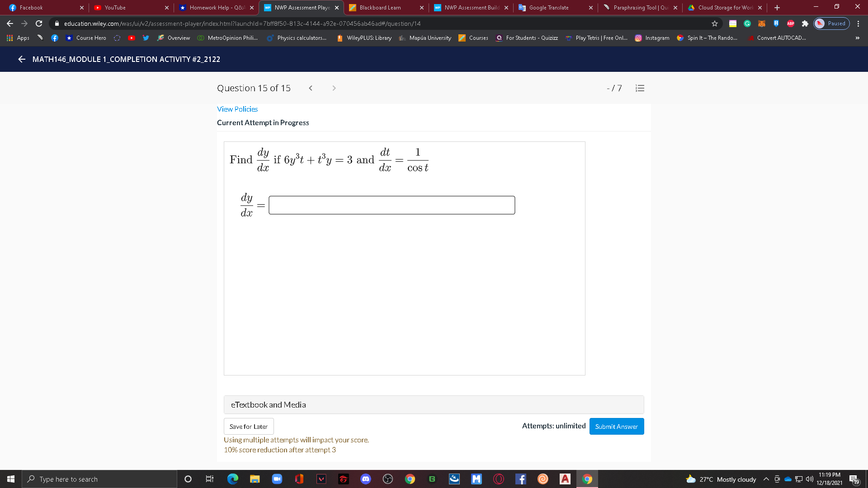Launch Discord from the taskbar
Screen dimensions: 868x488
pyautogui.click(x=365, y=479)
